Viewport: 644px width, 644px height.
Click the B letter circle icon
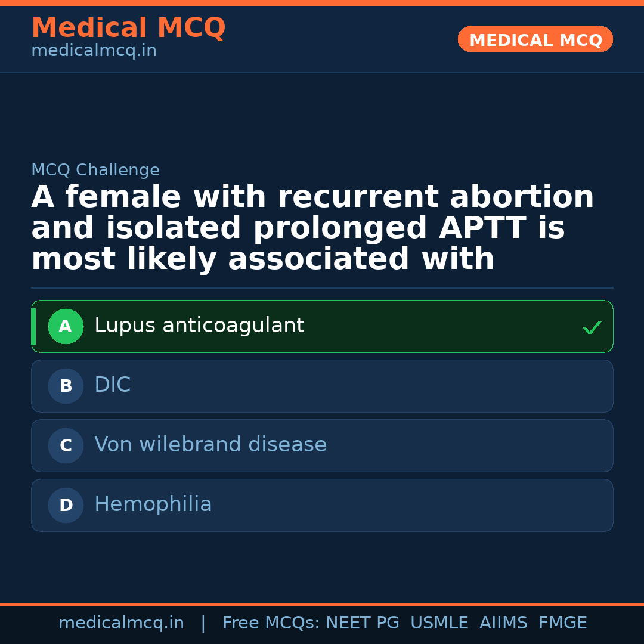pyautogui.click(x=66, y=386)
